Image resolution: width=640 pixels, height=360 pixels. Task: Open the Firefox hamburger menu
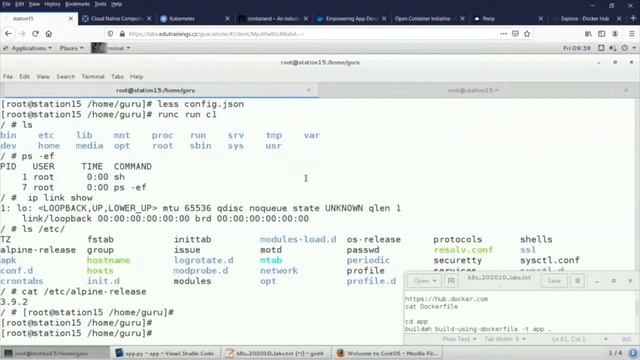click(x=631, y=34)
